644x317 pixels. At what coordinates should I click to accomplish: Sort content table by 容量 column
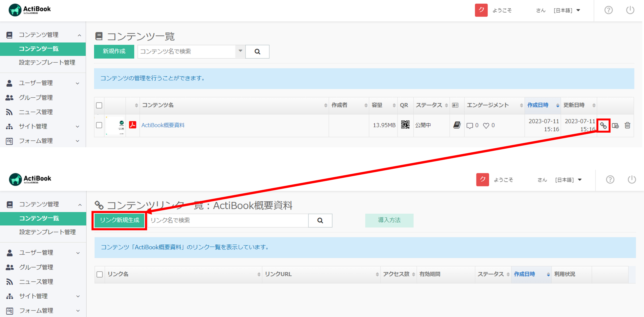pyautogui.click(x=383, y=105)
